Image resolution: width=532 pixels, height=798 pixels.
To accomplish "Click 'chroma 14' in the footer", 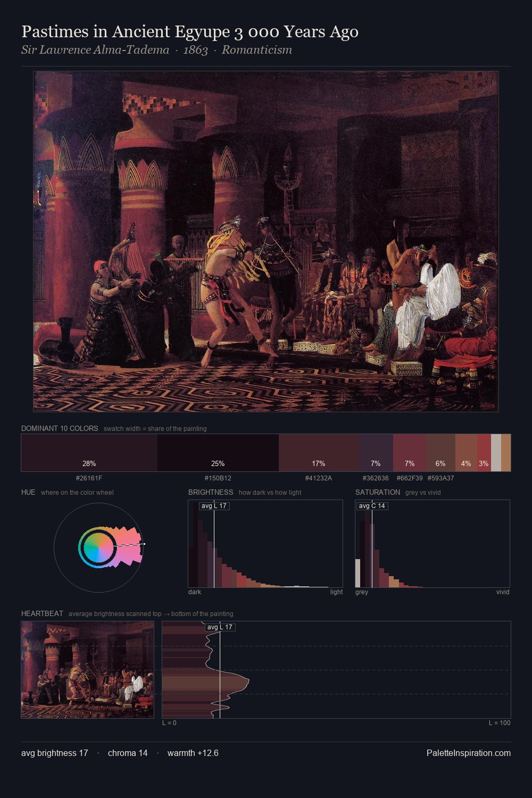I will 128,753.
